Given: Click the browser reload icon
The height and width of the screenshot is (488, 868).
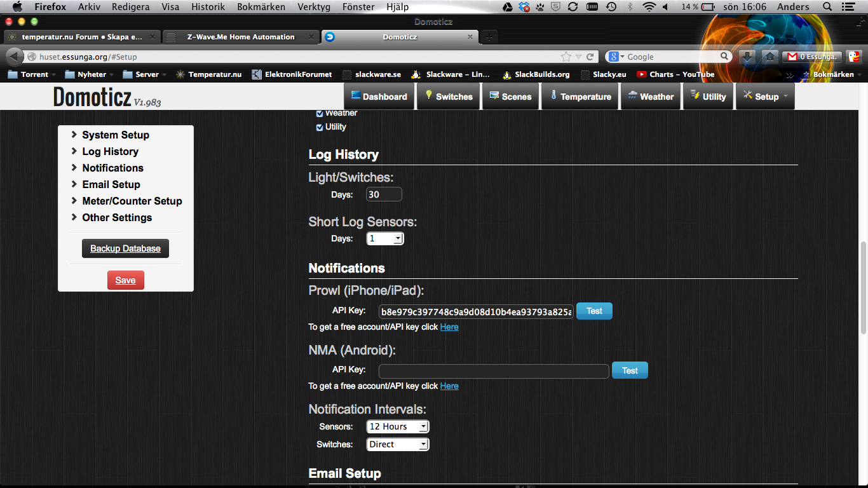Looking at the screenshot, I should tap(590, 57).
